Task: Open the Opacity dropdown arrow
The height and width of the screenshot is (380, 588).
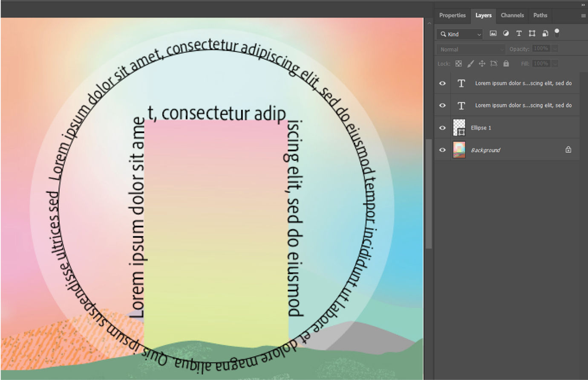Action: [x=555, y=48]
